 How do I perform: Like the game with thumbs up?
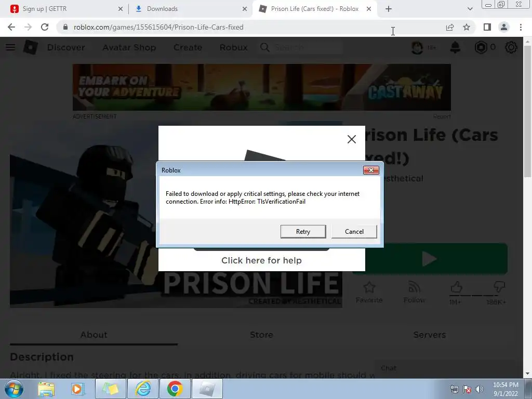click(x=456, y=287)
